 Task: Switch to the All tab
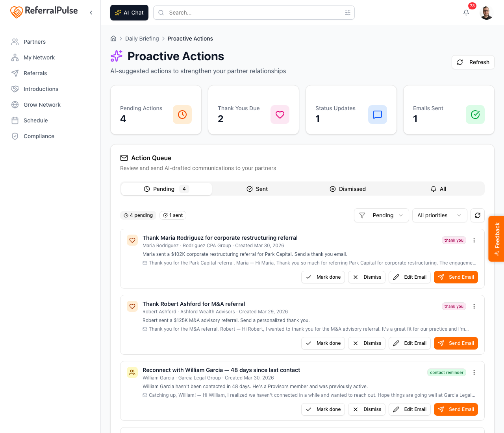(x=438, y=189)
